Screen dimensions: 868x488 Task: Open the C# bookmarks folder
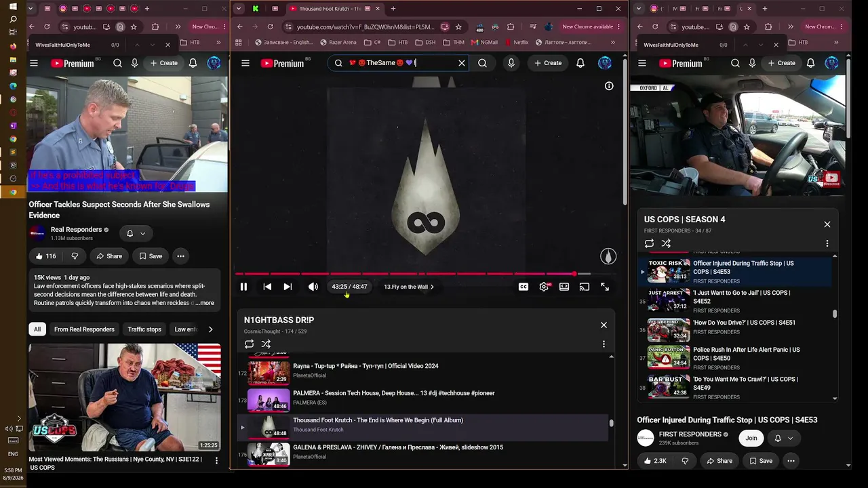coord(372,42)
